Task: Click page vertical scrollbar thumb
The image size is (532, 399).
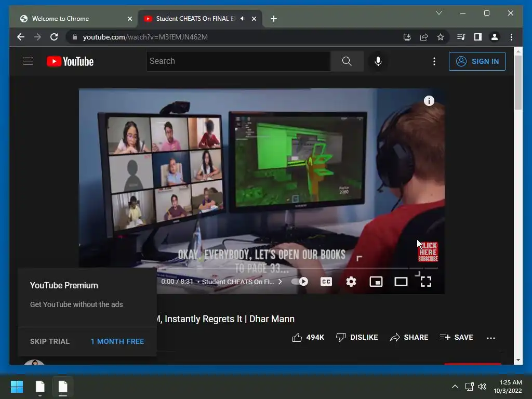Action: [518, 82]
